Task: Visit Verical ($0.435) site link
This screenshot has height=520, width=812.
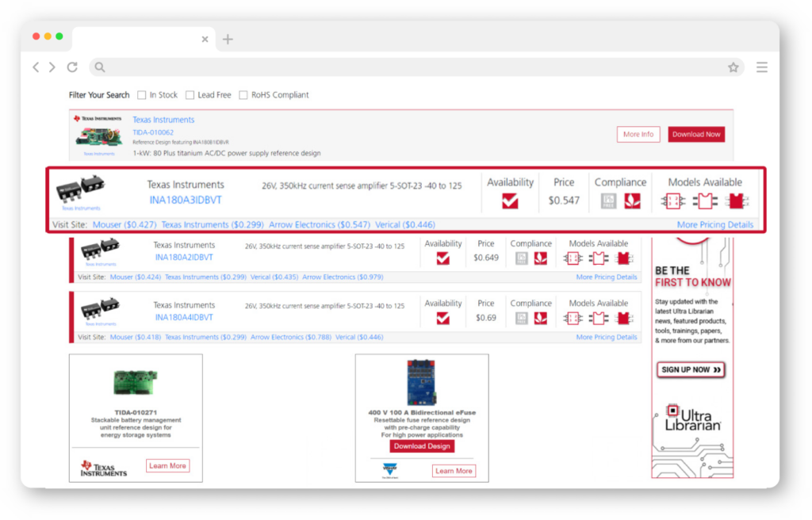Action: point(274,277)
